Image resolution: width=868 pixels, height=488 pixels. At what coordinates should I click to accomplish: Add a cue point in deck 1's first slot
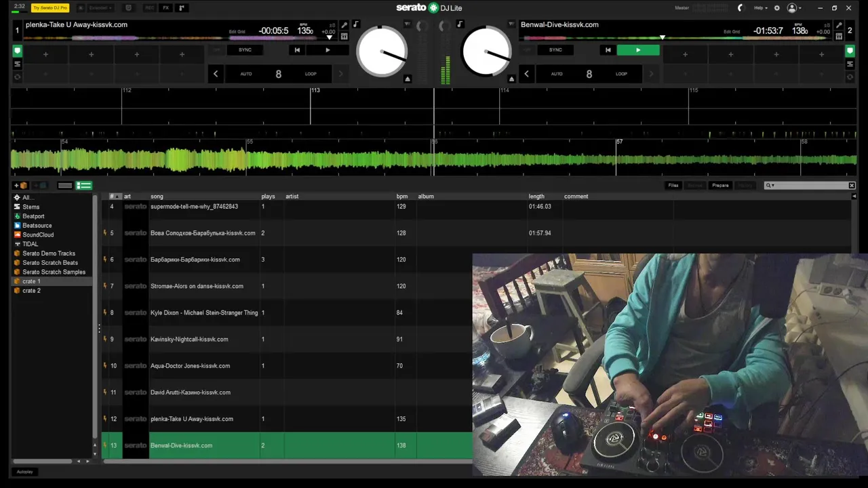point(46,54)
